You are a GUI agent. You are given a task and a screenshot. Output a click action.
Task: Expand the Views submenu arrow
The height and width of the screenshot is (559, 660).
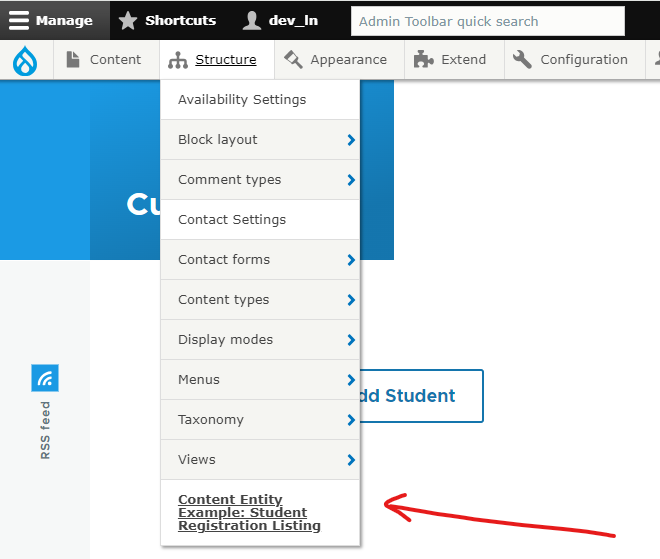(351, 460)
